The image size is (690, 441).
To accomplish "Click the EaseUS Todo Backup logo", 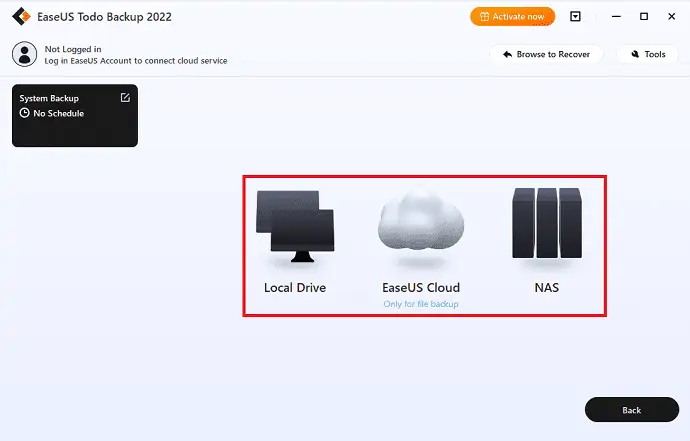I will pos(21,17).
